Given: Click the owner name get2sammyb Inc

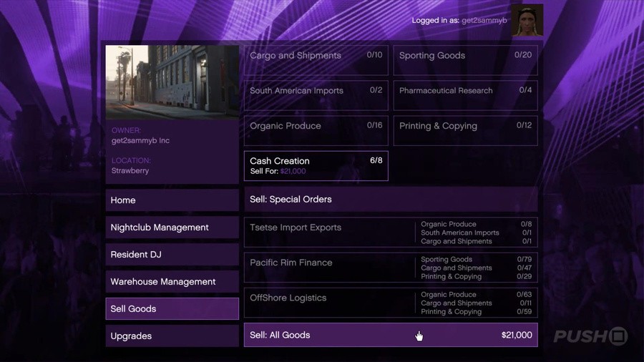Looking at the screenshot, I should point(140,140).
